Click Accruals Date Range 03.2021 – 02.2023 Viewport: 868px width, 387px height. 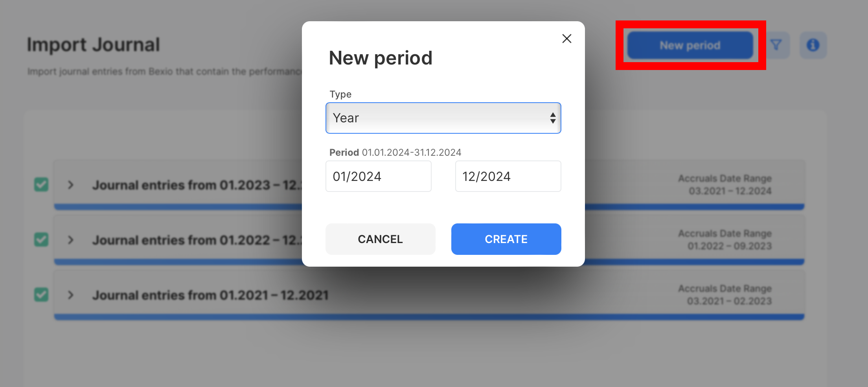725,295
